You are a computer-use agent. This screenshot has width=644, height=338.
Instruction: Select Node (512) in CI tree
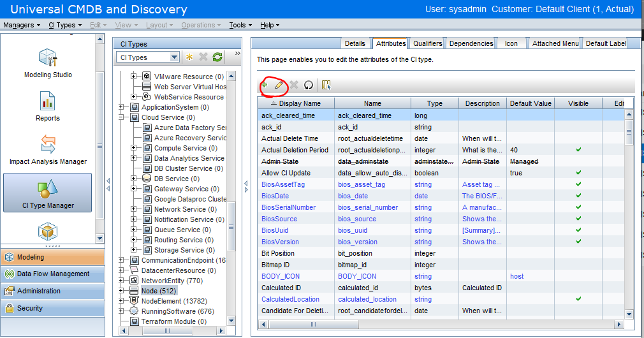[x=159, y=291]
